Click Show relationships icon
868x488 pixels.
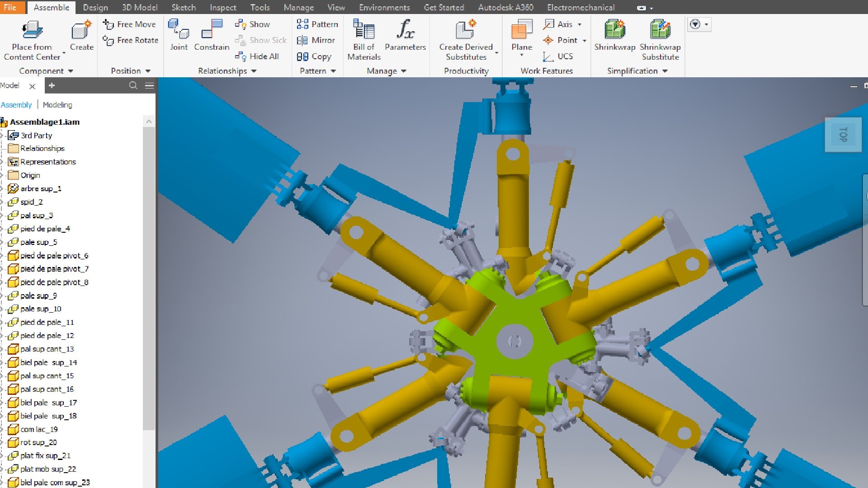tap(241, 24)
